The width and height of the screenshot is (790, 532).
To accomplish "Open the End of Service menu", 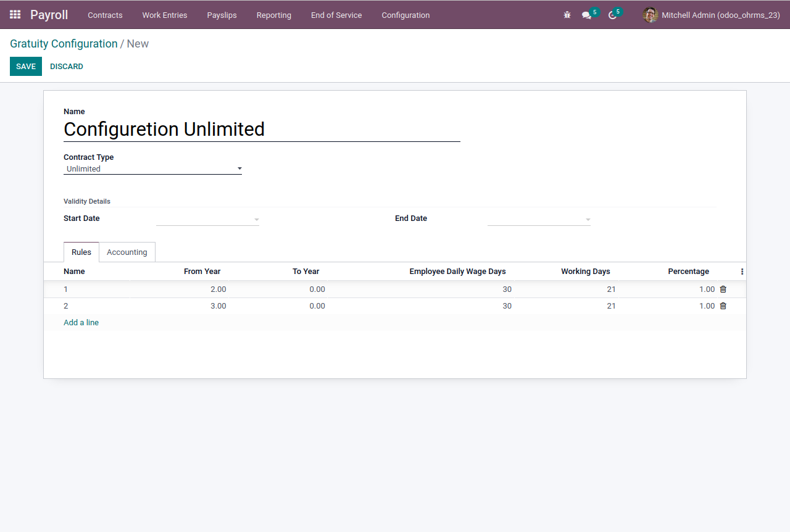I will (x=336, y=15).
